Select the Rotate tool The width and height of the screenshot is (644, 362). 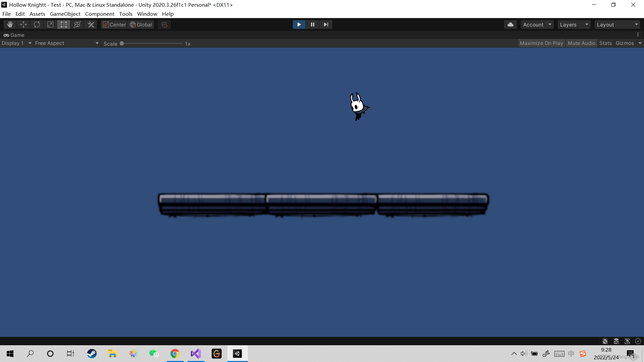point(37,24)
